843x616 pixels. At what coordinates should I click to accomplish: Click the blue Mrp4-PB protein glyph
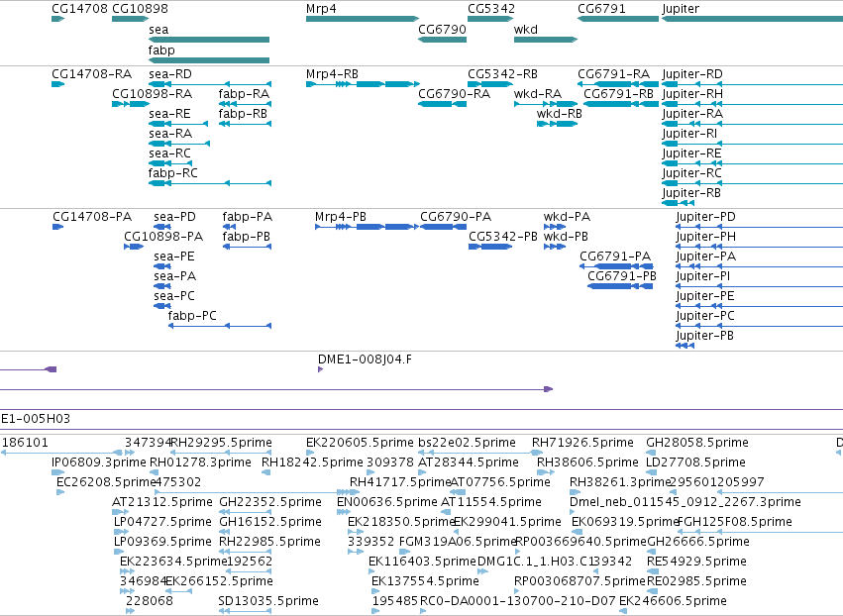tap(367, 227)
